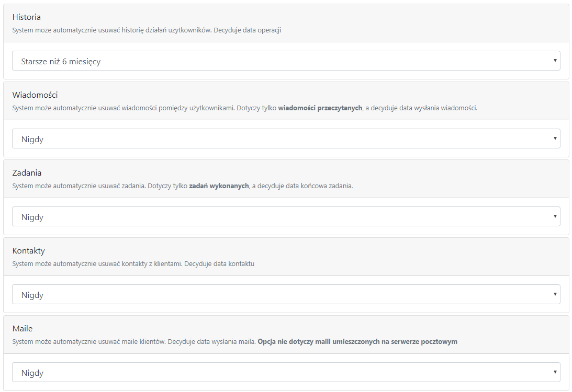The height and width of the screenshot is (392, 572).
Task: Open the Historia retention dropdown
Action: (286, 61)
